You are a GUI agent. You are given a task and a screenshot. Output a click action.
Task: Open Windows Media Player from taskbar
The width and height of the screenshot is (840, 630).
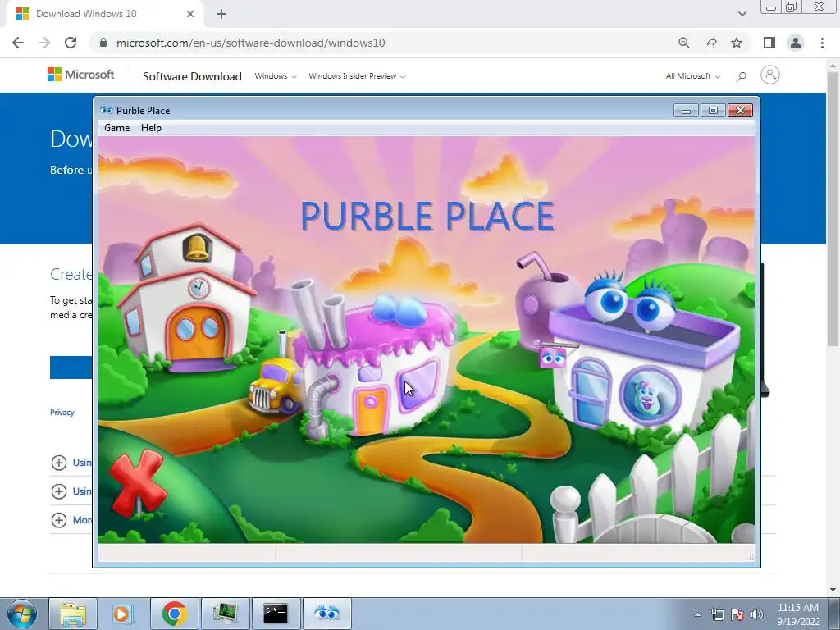click(121, 614)
